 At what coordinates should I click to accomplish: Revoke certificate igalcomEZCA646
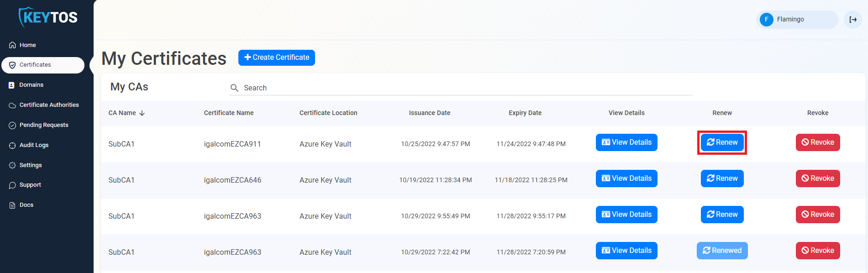(x=818, y=178)
